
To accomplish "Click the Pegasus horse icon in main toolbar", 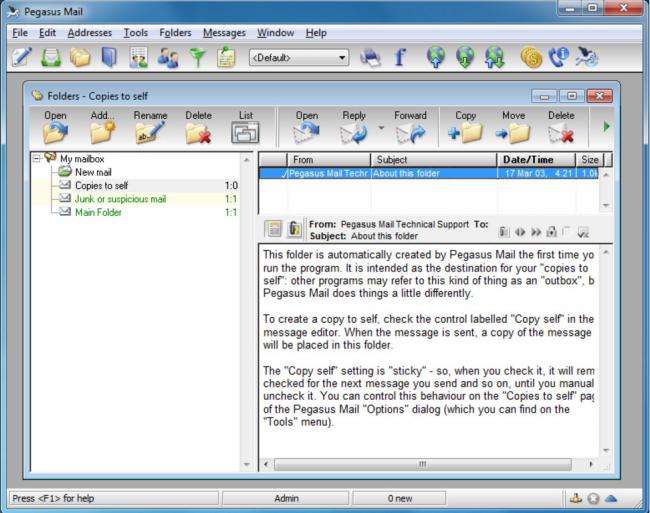I will [x=586, y=57].
